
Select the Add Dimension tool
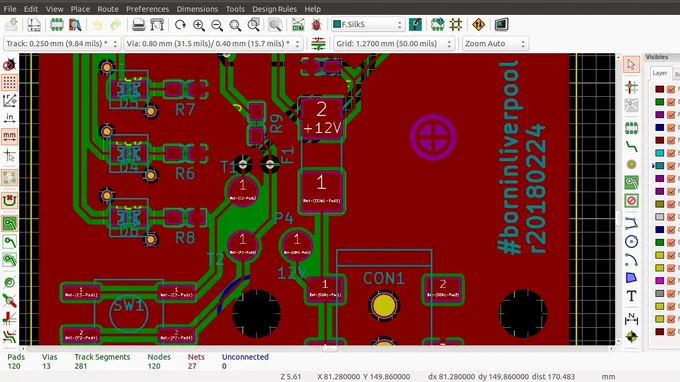[631, 319]
